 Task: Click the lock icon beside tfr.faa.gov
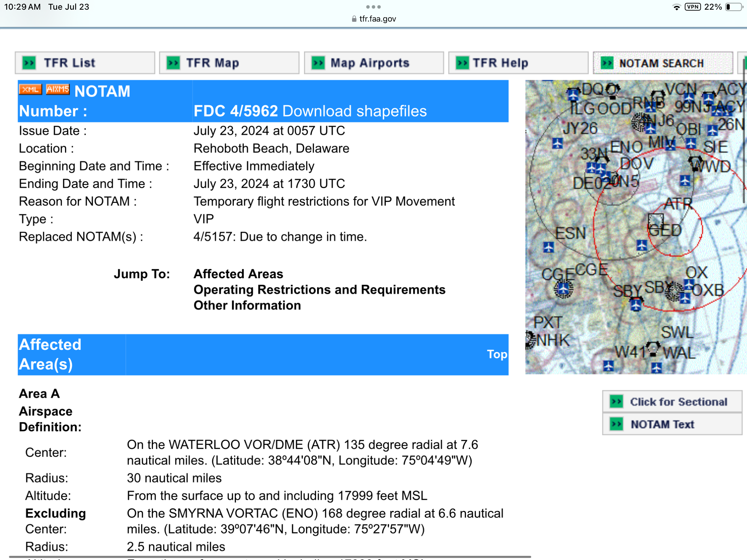click(x=354, y=19)
